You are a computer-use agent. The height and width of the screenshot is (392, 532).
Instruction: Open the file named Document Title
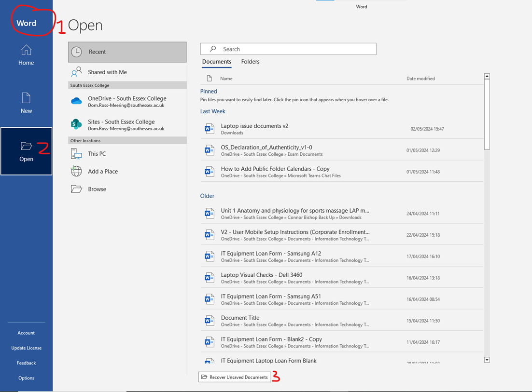coord(342,321)
